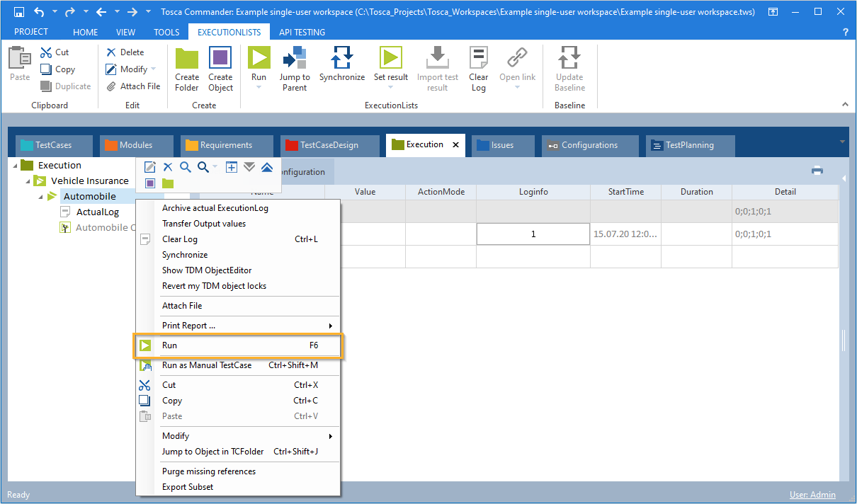Image resolution: width=857 pixels, height=504 pixels.
Task: Open the Run dropdown arrow in ribbon
Action: pos(259,88)
